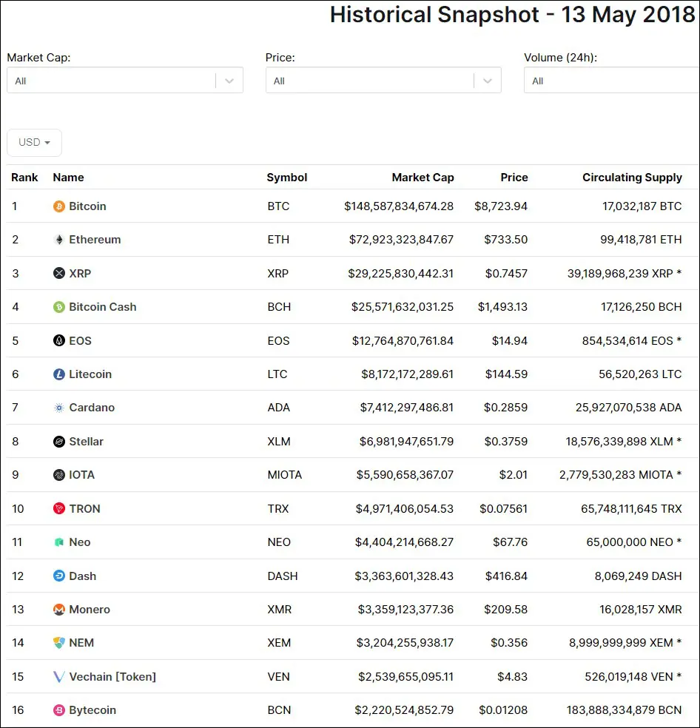Expand the Price dropdown chevron arrow
The height and width of the screenshot is (728, 700).
487,81
